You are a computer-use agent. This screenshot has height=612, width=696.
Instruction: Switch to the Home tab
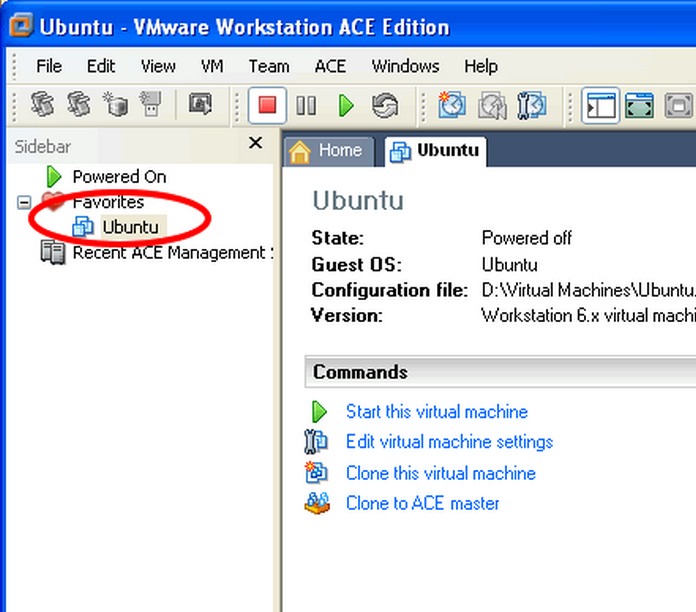tap(326, 151)
